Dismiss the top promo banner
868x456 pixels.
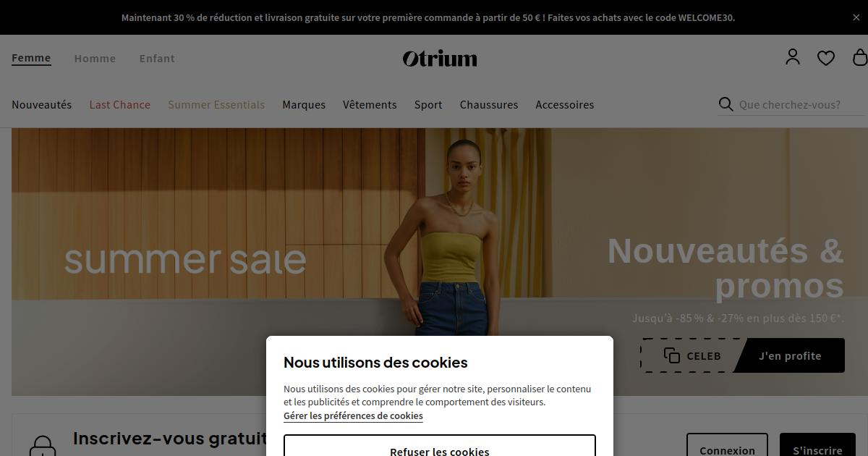coord(856,17)
